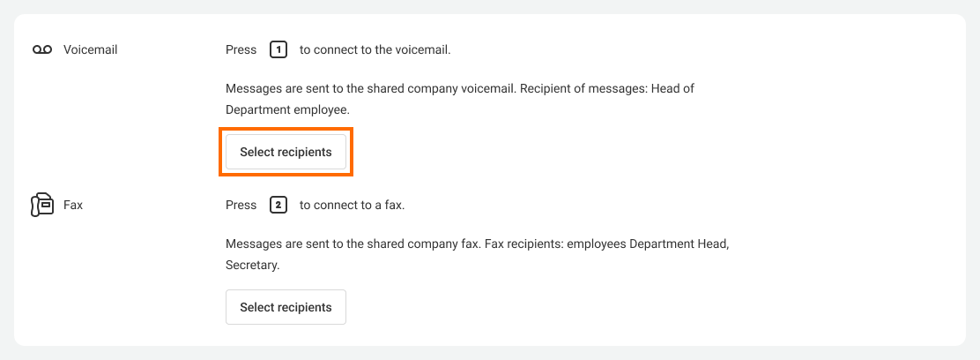Click the "shared company voicemail" sentence
This screenshot has height=360, width=980.
(370, 89)
